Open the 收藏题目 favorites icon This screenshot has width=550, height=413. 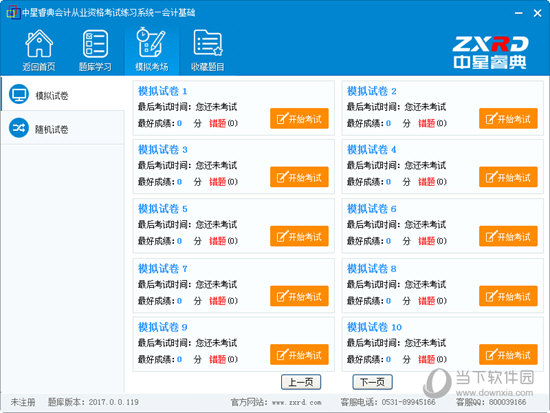click(208, 43)
